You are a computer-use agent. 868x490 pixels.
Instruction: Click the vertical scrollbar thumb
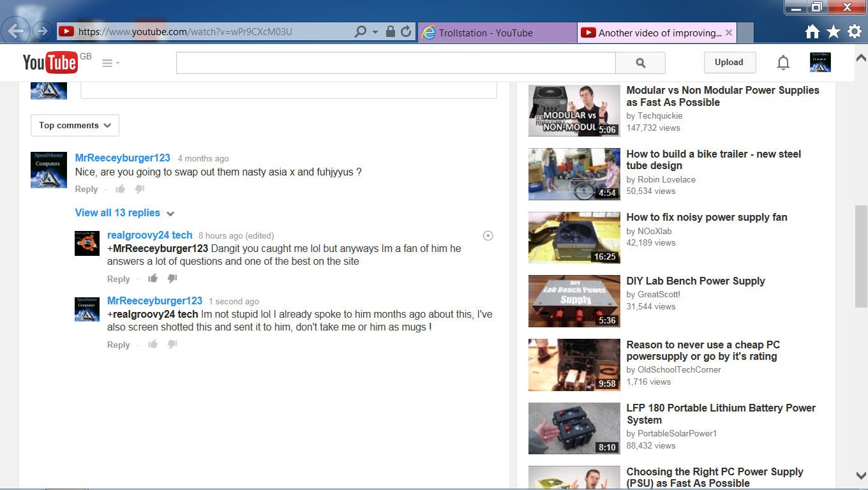tap(861, 256)
